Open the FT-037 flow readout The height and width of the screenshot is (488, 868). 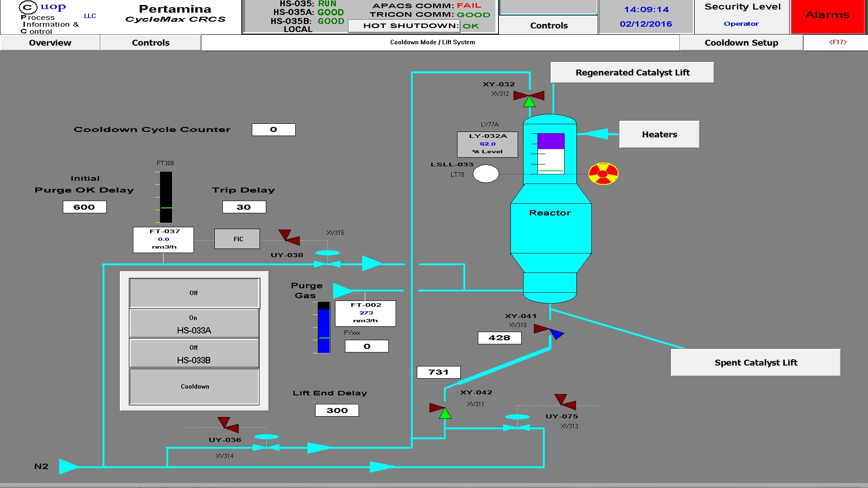pos(163,239)
